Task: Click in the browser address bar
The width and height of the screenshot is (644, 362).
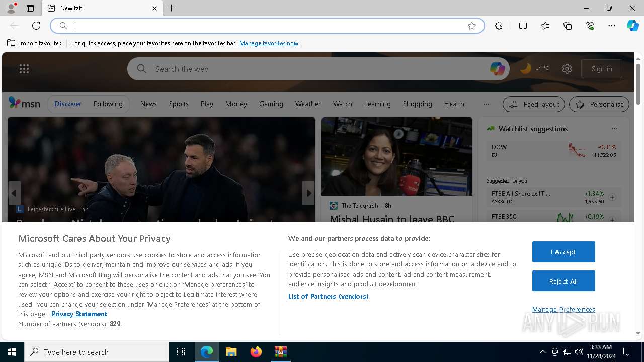Action: click(x=267, y=26)
